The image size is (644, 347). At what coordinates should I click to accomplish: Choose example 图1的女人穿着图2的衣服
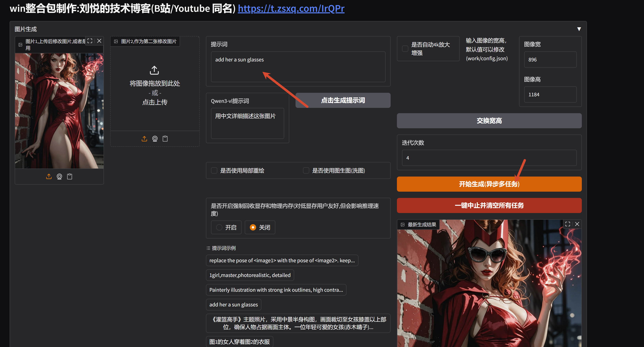click(x=239, y=342)
